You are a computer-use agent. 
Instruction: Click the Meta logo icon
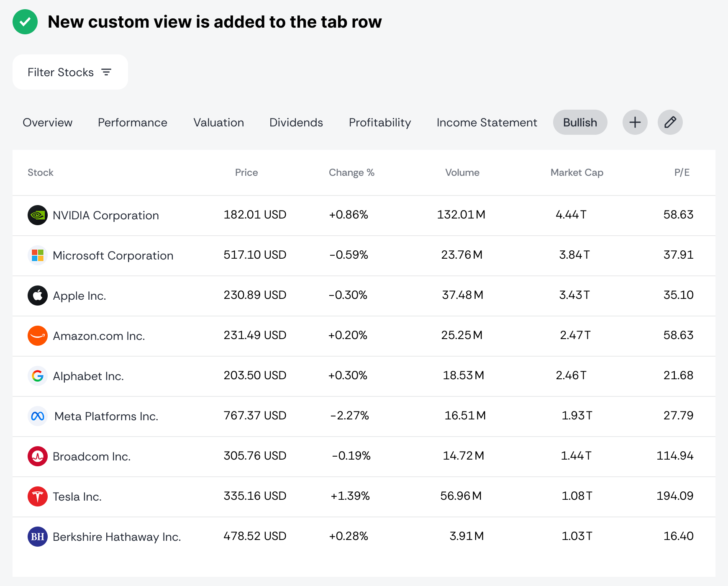point(38,416)
